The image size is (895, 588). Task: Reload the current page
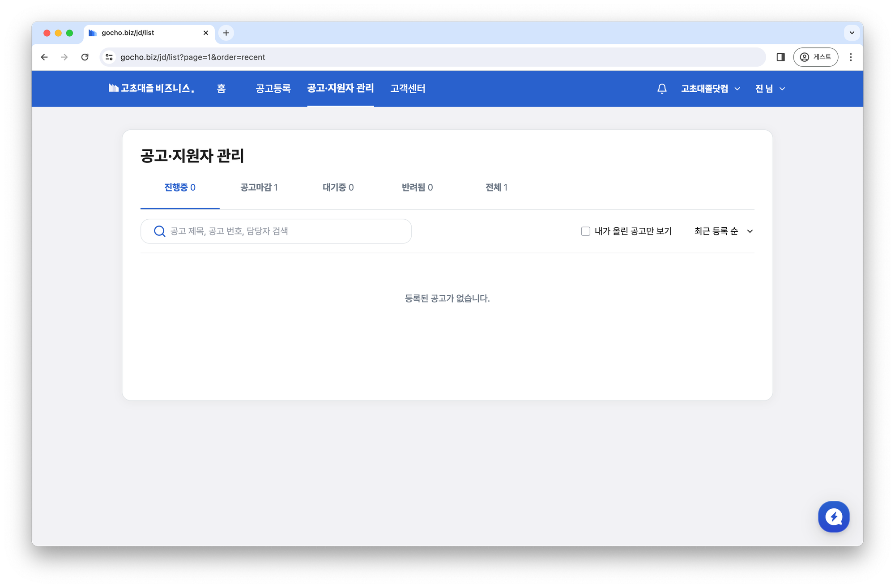85,57
